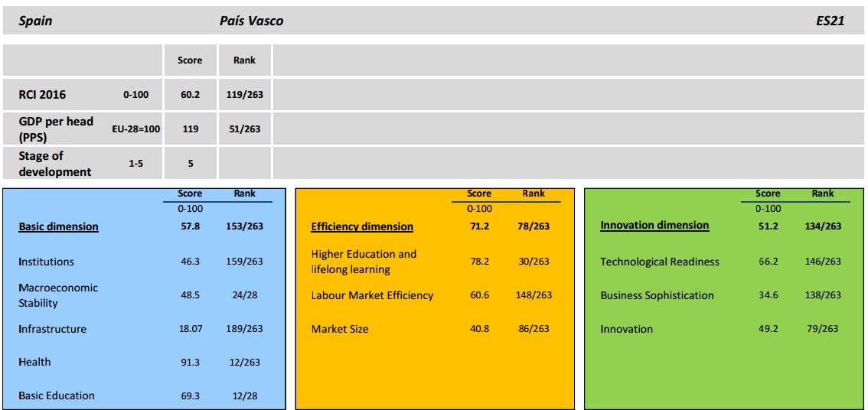Click the ES21 region code
This screenshot has height=410, width=868.
[x=830, y=21]
